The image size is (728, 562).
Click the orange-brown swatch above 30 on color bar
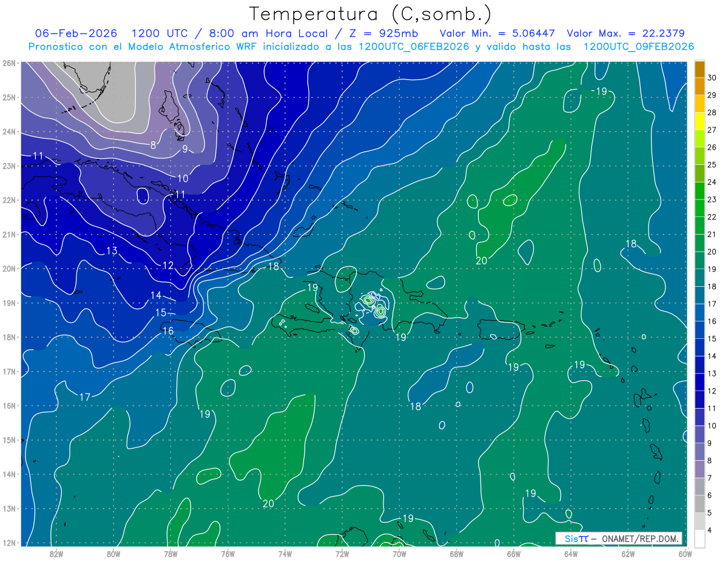pos(699,69)
